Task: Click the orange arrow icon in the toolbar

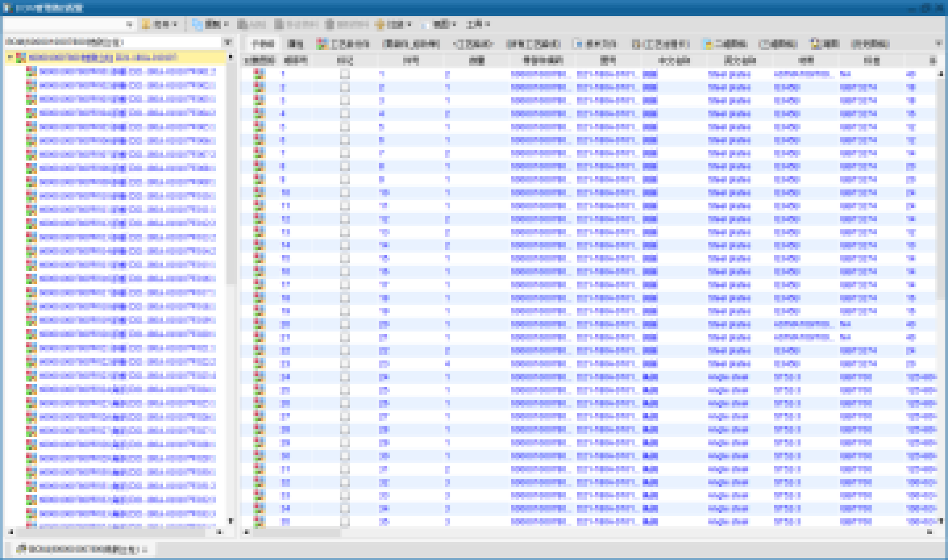Action: click(380, 25)
